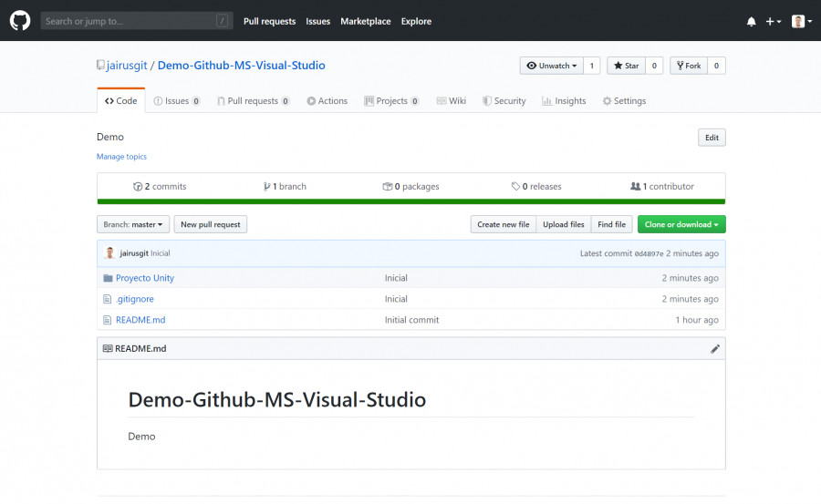Viewport: 821px width, 504px height.
Task: Open the latest commit message Inicial
Action: coord(161,253)
